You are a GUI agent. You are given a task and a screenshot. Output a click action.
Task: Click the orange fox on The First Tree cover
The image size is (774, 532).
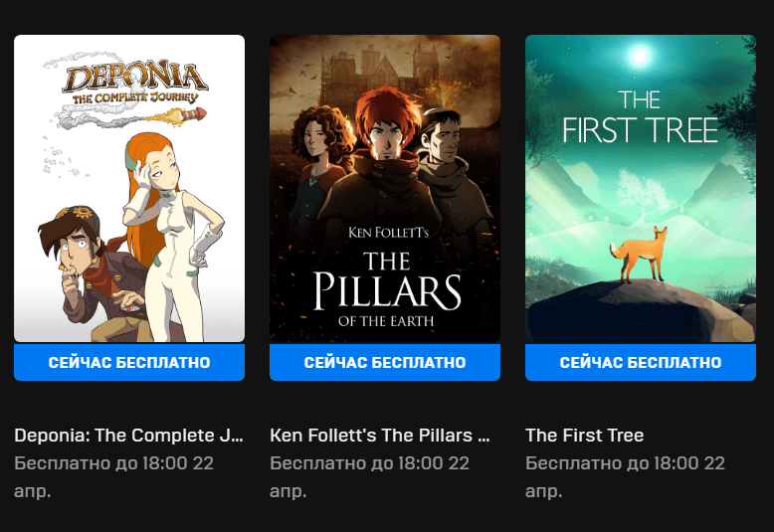tap(640, 254)
